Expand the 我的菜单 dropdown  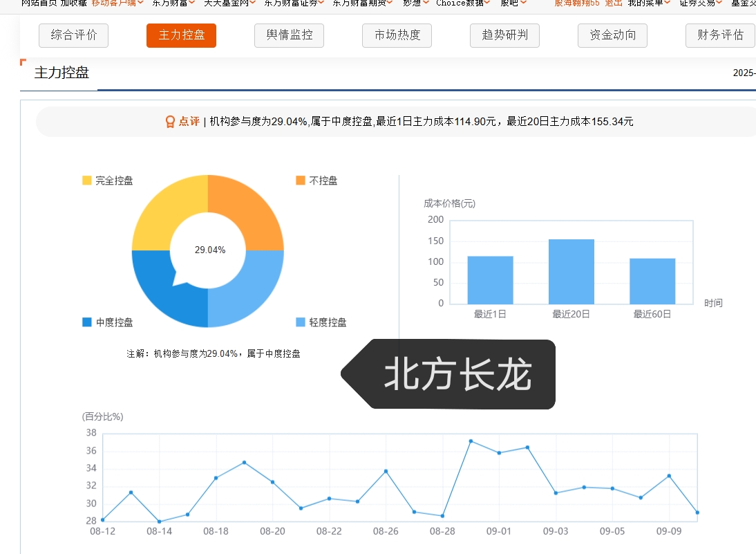pyautogui.click(x=649, y=3)
